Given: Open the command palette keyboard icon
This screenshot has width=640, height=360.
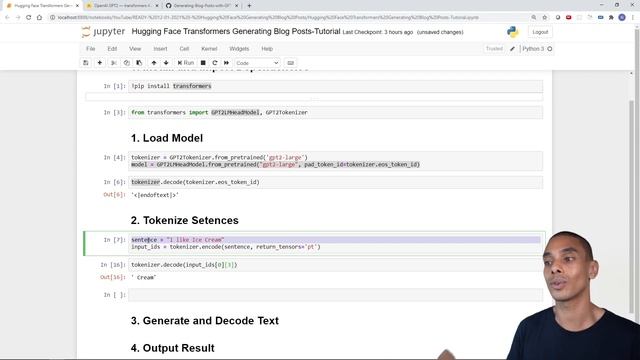Looking at the screenshot, I should 291,63.
